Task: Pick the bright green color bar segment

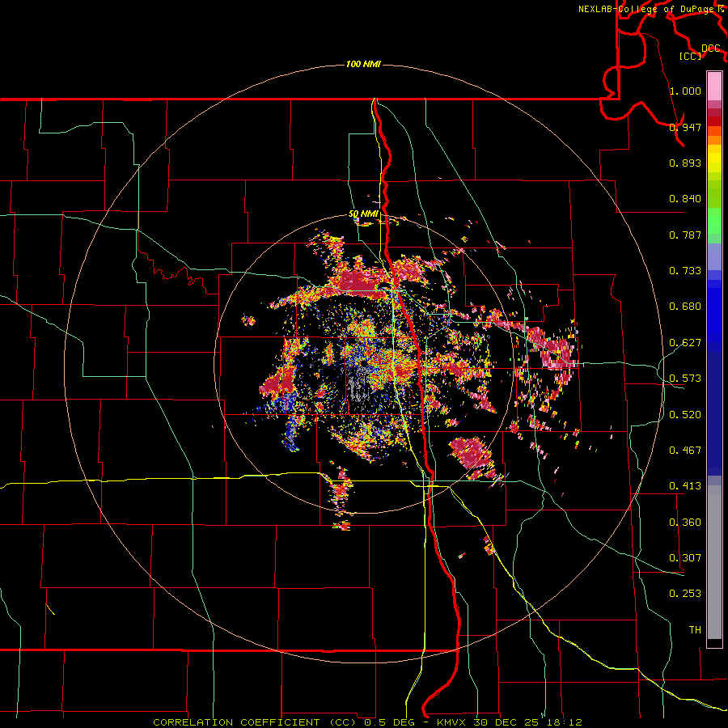Action: [714, 221]
